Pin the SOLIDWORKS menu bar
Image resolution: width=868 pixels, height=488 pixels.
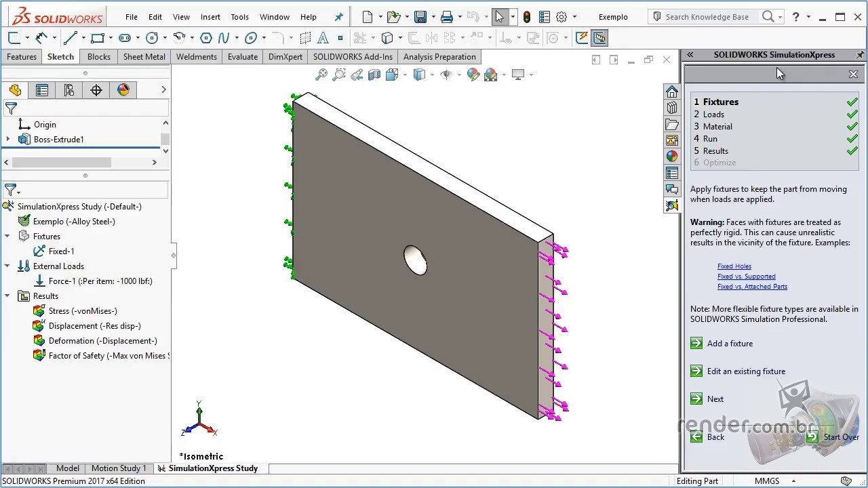coord(339,17)
